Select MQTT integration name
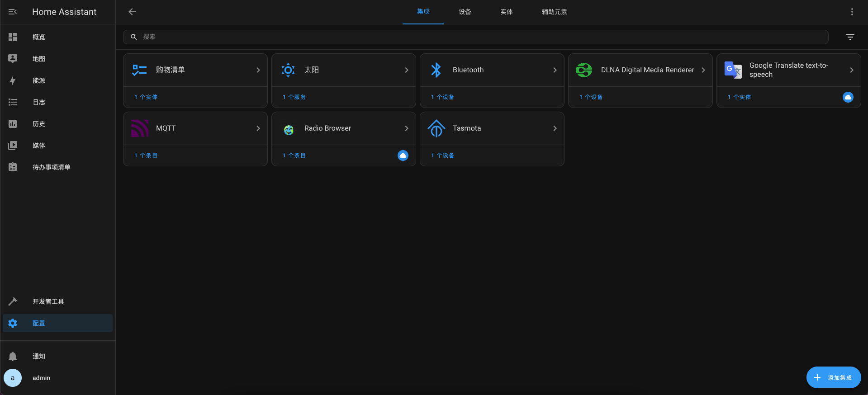The width and height of the screenshot is (868, 395). (166, 128)
